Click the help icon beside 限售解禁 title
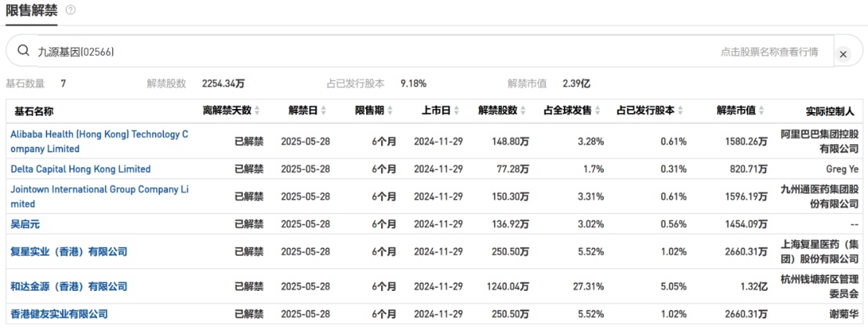Image resolution: width=868 pixels, height=327 pixels. (71, 10)
